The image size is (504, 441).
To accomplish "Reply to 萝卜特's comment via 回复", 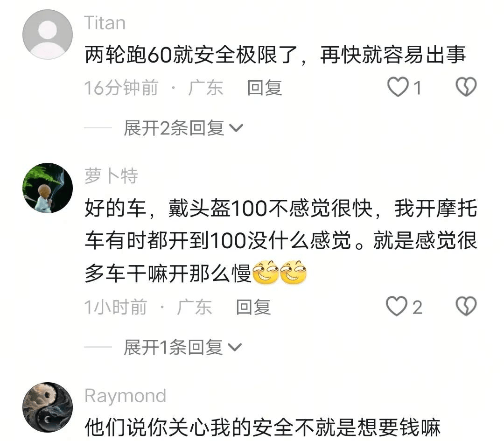I will click(253, 307).
